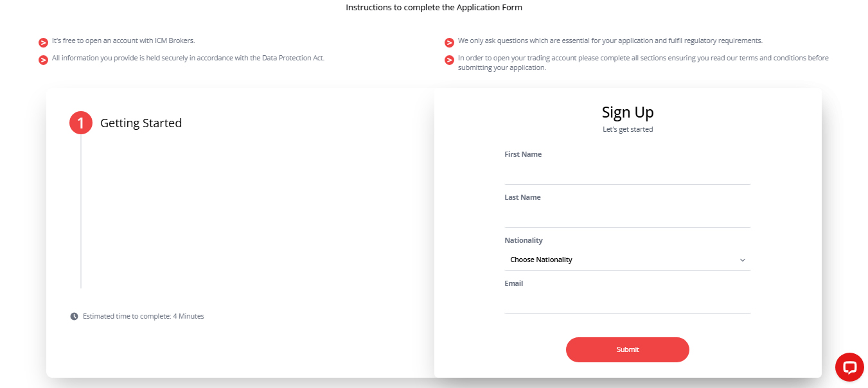Click arrow bullet beside Data Protection Act line
The height and width of the screenshot is (388, 868).
tap(44, 60)
